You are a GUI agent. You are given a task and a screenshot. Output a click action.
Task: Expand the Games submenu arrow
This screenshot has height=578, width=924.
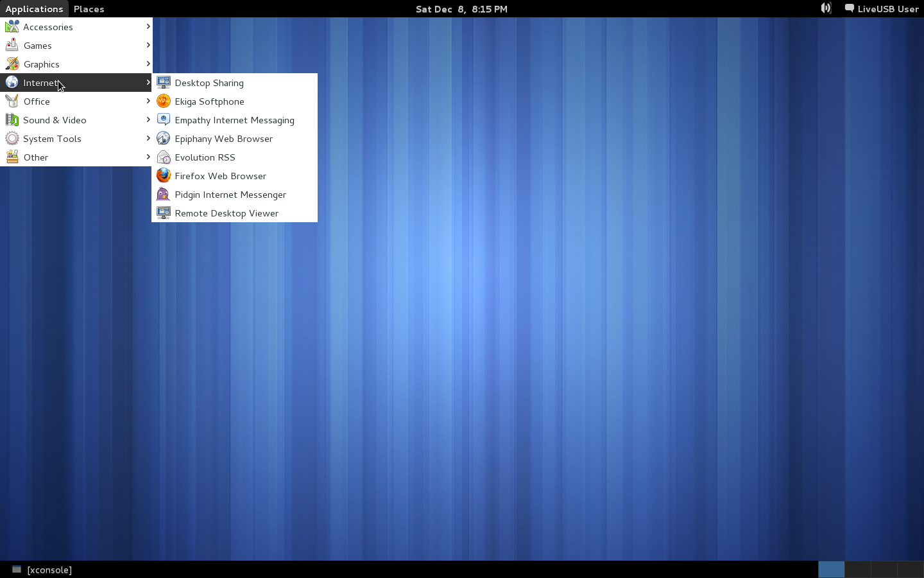pyautogui.click(x=148, y=45)
